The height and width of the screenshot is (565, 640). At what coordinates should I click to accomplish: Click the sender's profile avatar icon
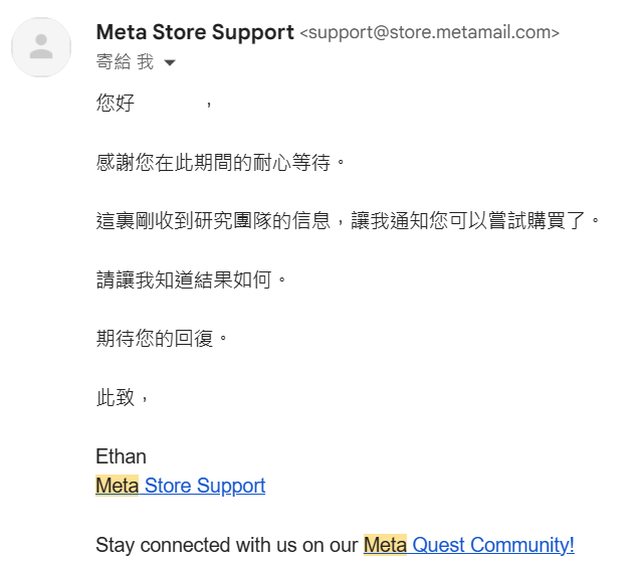41,47
